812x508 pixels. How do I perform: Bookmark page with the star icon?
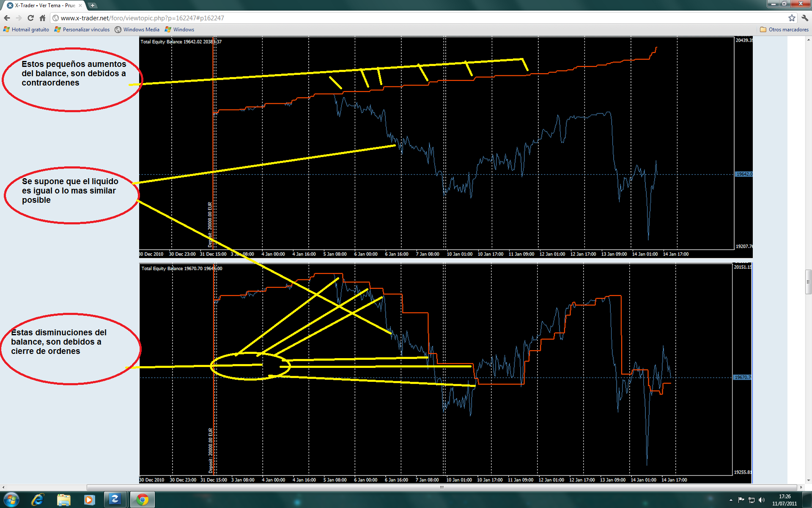tap(792, 18)
